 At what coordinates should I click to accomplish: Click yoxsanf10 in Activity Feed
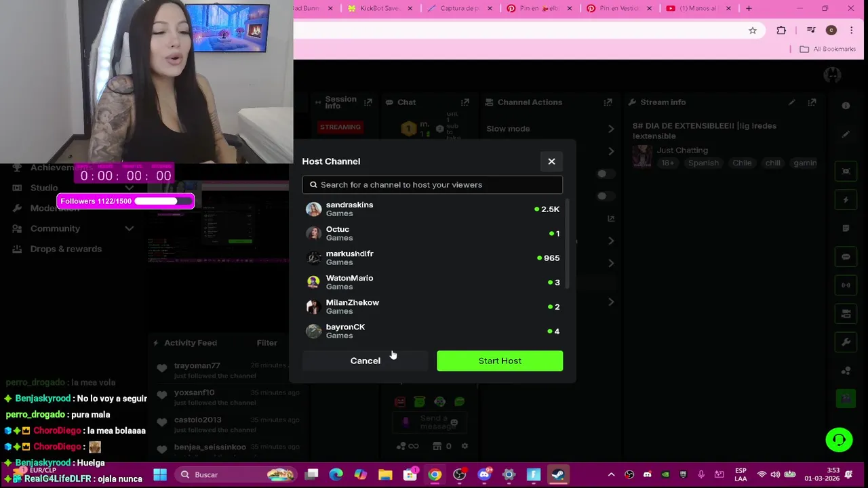click(x=194, y=393)
